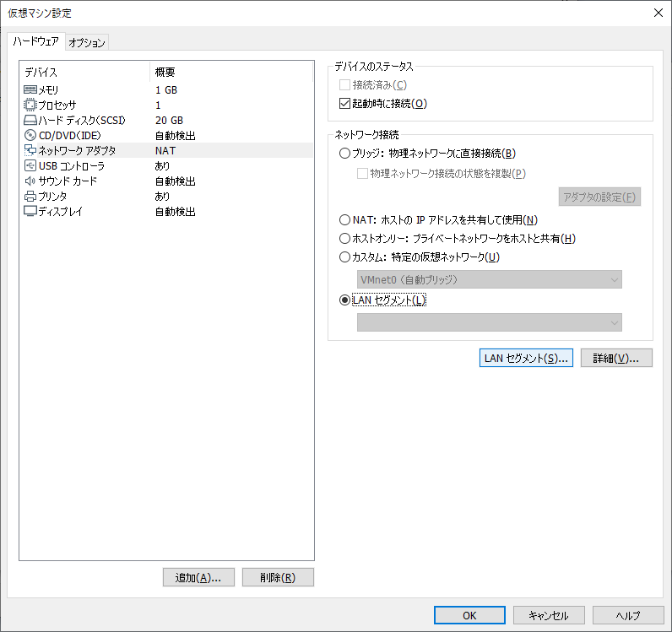The width and height of the screenshot is (672, 632).
Task: Open the empty LAN segment dropdown
Action: (x=490, y=322)
